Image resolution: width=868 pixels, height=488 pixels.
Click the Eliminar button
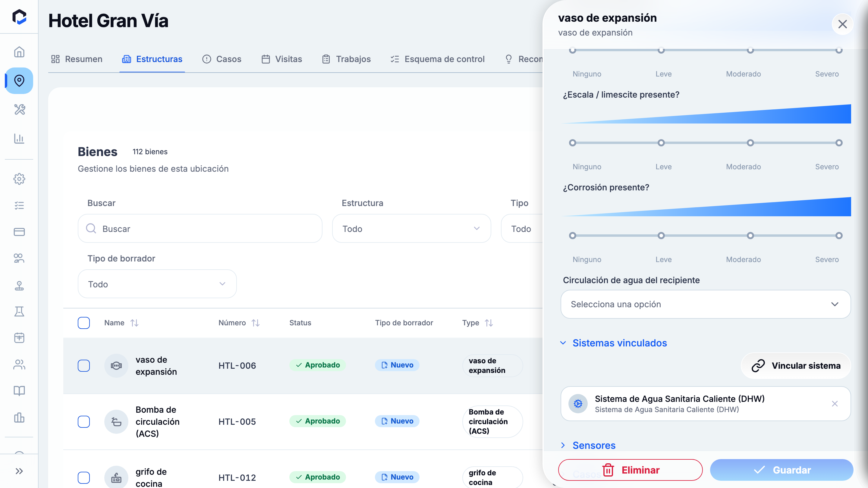[630, 470]
